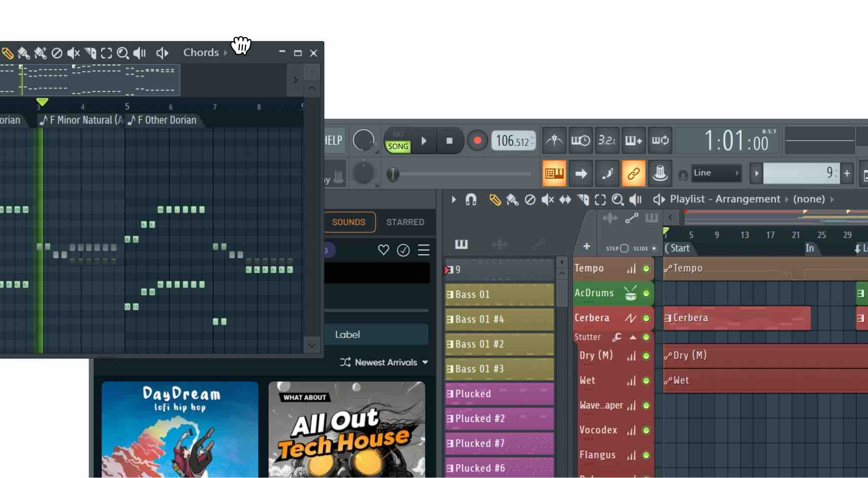Switch to the STARRED tab
Screen dimensions: 868x478
(x=405, y=222)
